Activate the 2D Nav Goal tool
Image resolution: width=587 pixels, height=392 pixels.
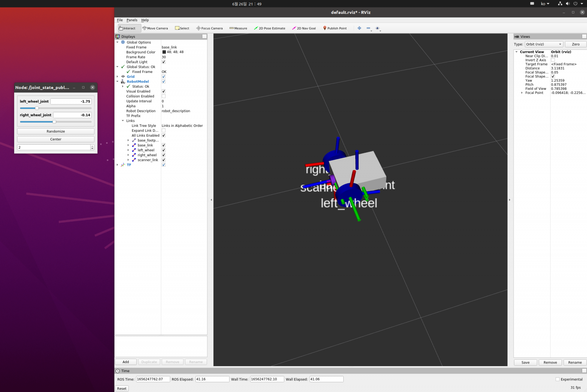(304, 28)
